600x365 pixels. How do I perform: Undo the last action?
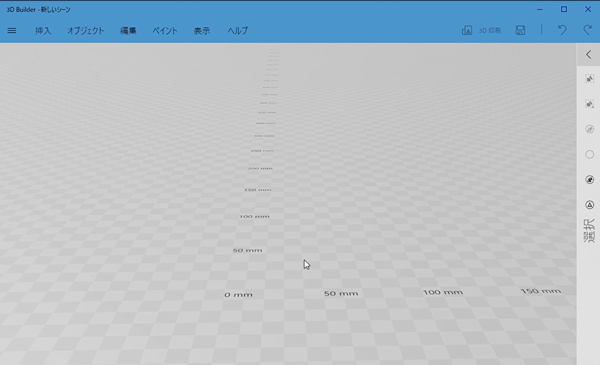click(562, 30)
